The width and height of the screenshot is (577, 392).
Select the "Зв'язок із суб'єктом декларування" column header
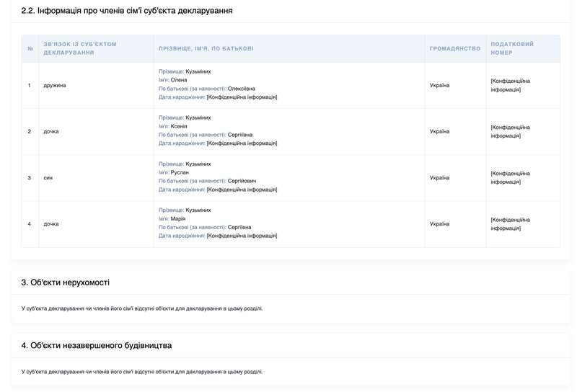pyautogui.click(x=80, y=48)
